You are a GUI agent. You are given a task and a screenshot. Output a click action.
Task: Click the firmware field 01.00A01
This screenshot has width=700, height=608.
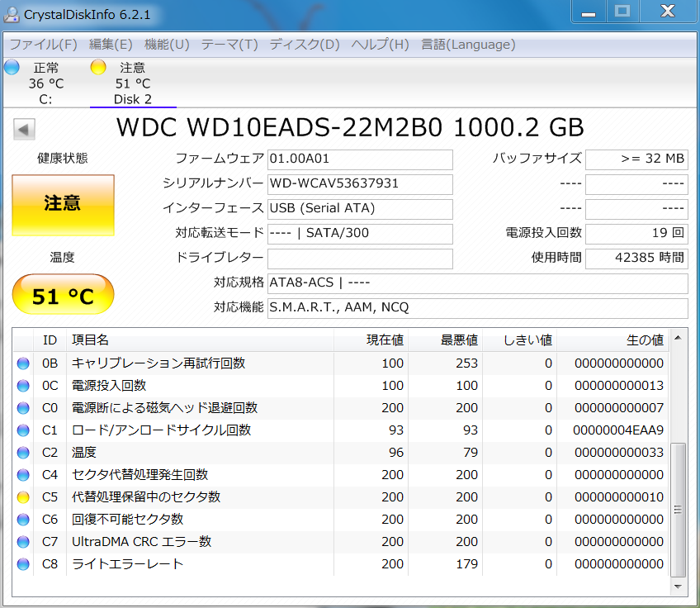pyautogui.click(x=360, y=159)
